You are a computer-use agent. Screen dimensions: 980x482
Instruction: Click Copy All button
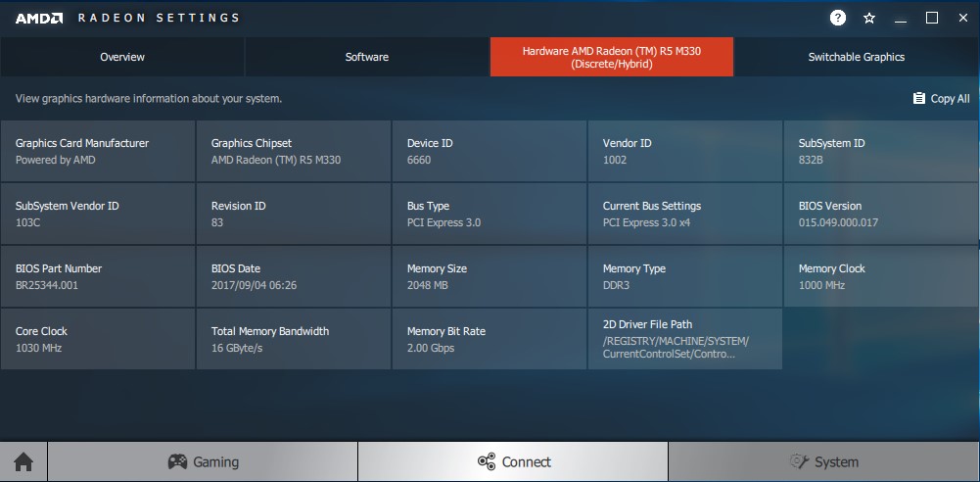tap(941, 99)
